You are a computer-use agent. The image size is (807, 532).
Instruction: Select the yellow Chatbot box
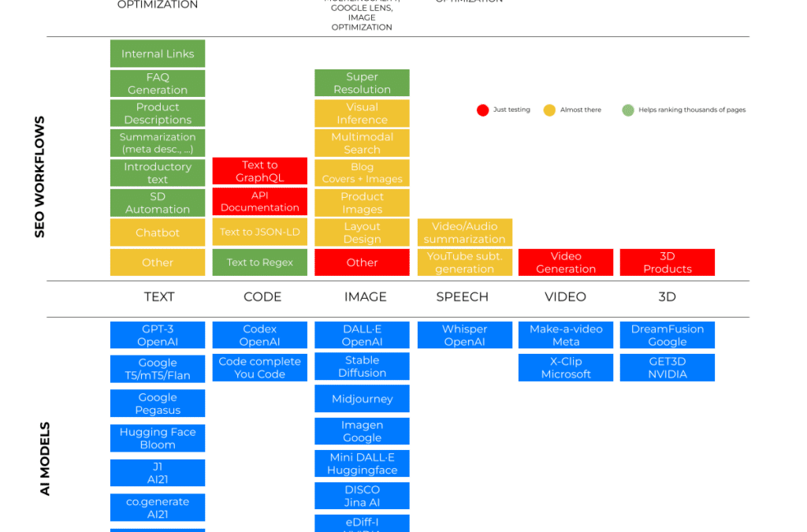(158, 233)
